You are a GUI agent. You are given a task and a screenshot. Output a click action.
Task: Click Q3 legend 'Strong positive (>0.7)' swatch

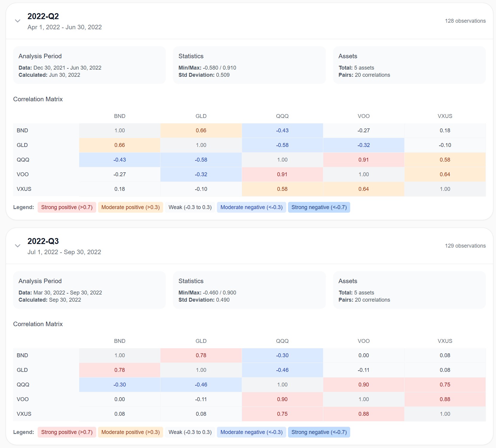pyautogui.click(x=67, y=432)
